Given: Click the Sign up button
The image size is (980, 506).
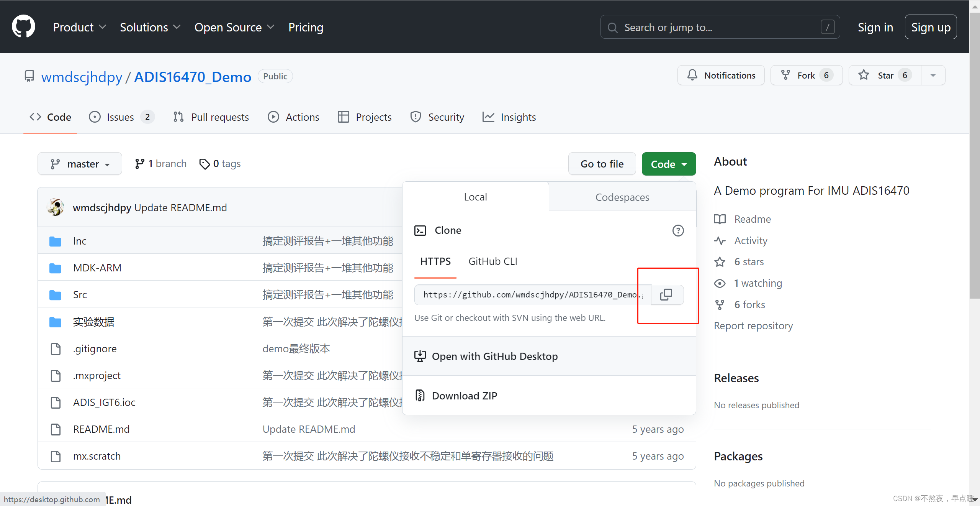Looking at the screenshot, I should pos(931,27).
